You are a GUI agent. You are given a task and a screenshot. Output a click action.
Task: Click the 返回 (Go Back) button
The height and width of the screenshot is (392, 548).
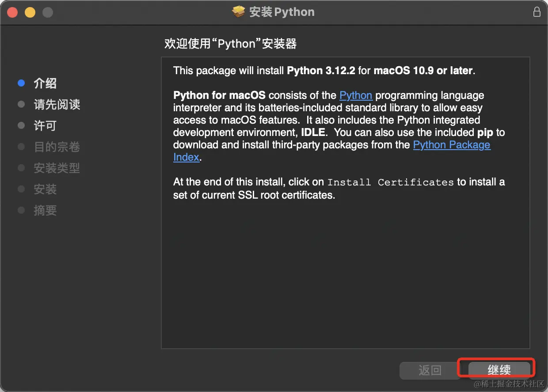[430, 370]
